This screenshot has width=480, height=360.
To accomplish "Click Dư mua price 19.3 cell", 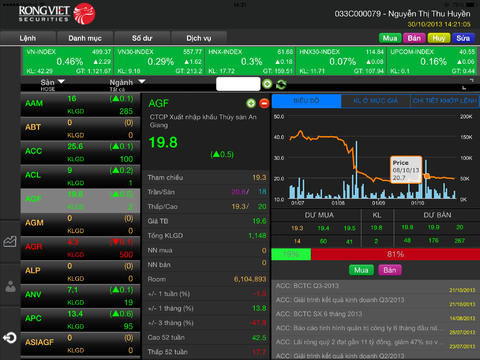I will (x=297, y=228).
